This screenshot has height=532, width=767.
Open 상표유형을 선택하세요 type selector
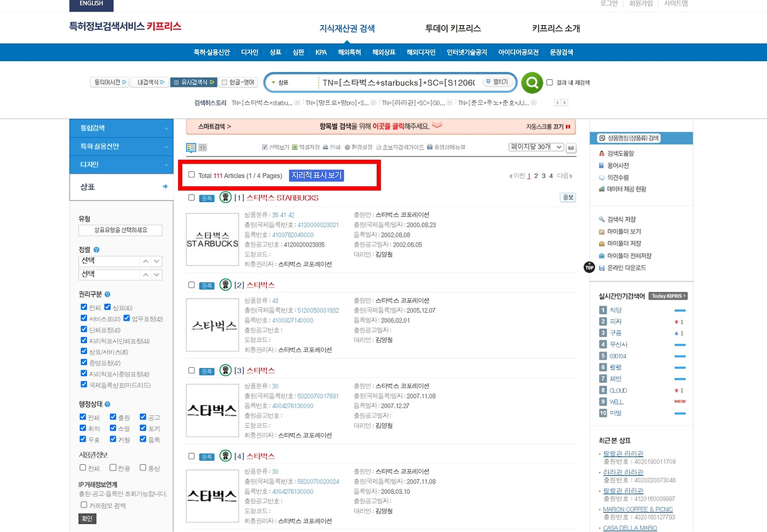click(120, 230)
